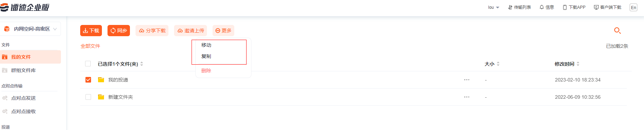Viewport: 644px width, 130px height.
Task: Sort files by 大小 column arrows
Action: [498, 64]
